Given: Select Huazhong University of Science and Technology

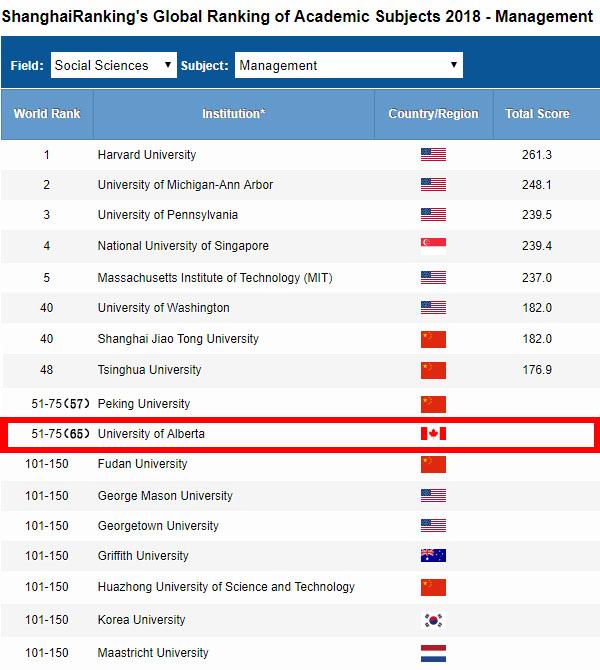Looking at the screenshot, I should click(226, 587).
